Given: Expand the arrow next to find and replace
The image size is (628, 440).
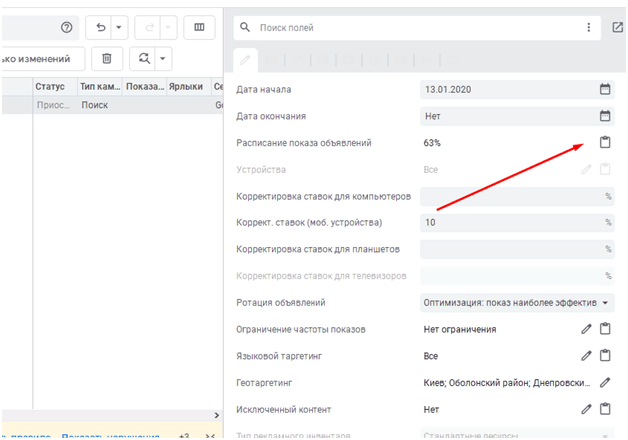Looking at the screenshot, I should [163, 58].
